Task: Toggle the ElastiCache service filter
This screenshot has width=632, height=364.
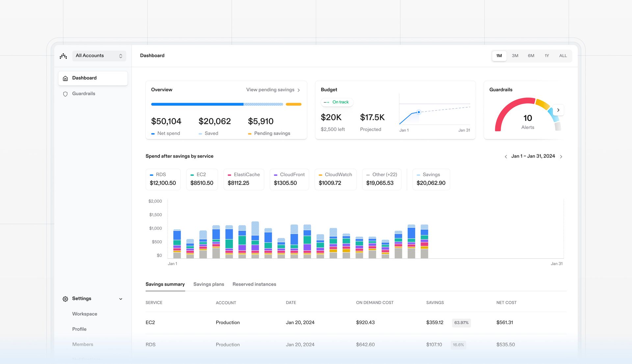Action: tap(244, 179)
